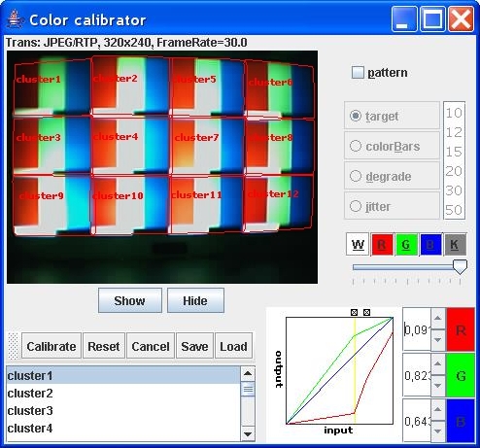Image resolution: width=480 pixels, height=448 pixels.
Task: Click the Show button
Action: click(130, 300)
